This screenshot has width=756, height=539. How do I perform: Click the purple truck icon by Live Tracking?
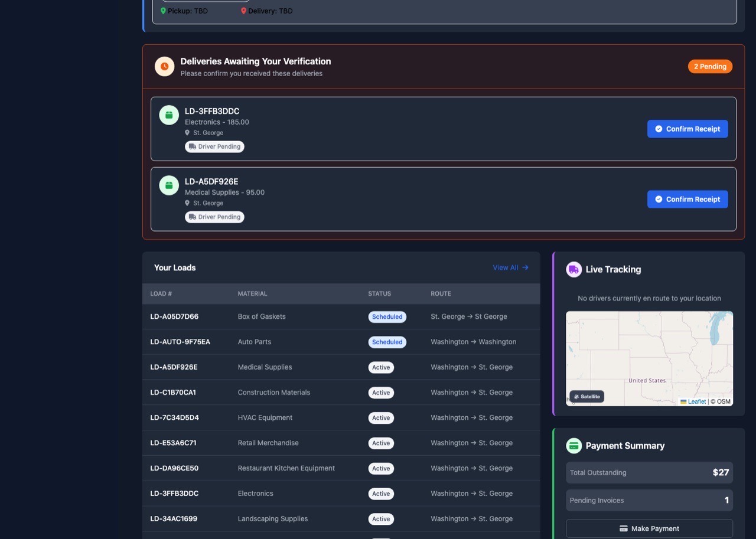(573, 269)
